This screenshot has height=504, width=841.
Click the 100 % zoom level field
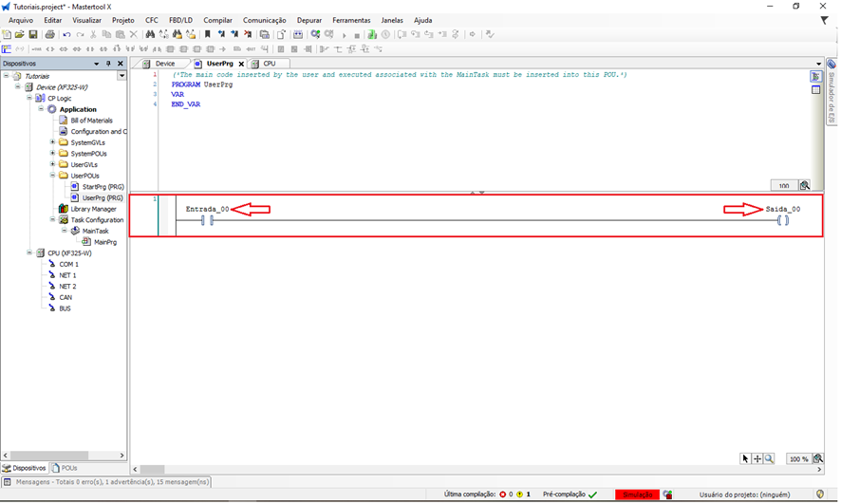pos(798,459)
